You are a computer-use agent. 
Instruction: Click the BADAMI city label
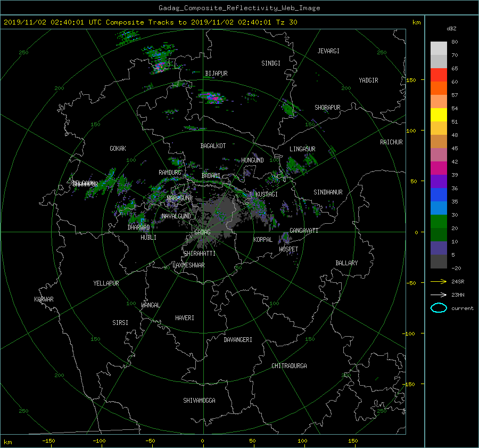211,176
